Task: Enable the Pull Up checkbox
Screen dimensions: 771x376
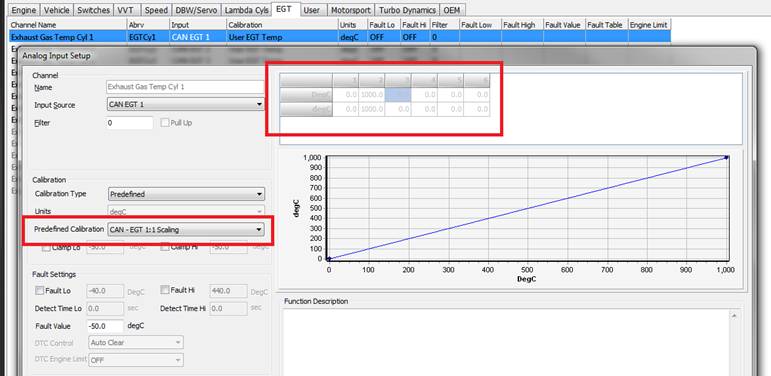Action: [165, 123]
